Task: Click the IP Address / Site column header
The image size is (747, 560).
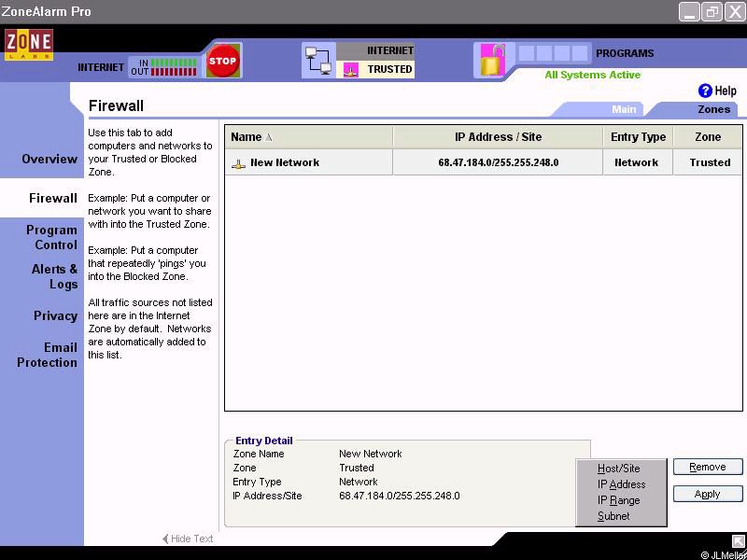Action: pos(498,137)
